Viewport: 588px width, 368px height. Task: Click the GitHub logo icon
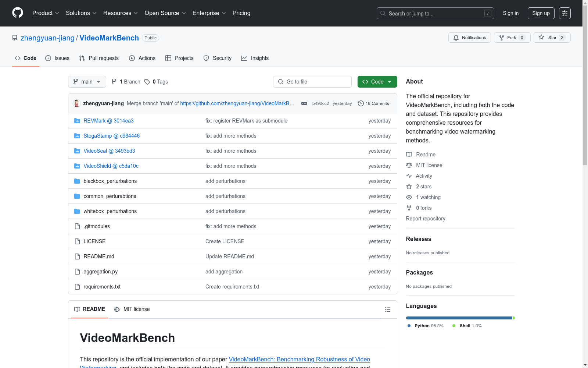(x=18, y=13)
